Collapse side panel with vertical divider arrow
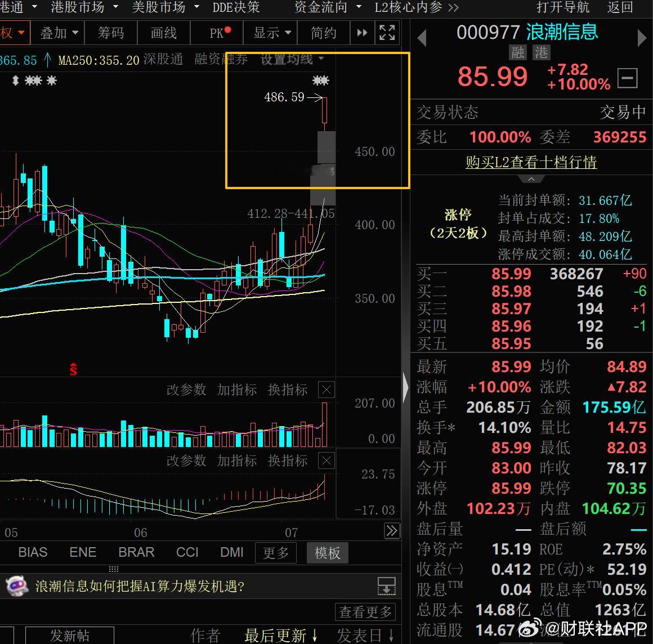This screenshot has width=653, height=644. pyautogui.click(x=406, y=387)
